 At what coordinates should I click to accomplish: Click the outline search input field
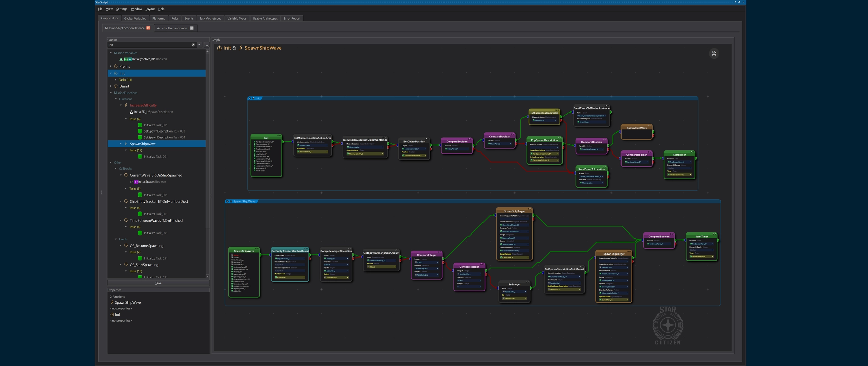(x=149, y=45)
